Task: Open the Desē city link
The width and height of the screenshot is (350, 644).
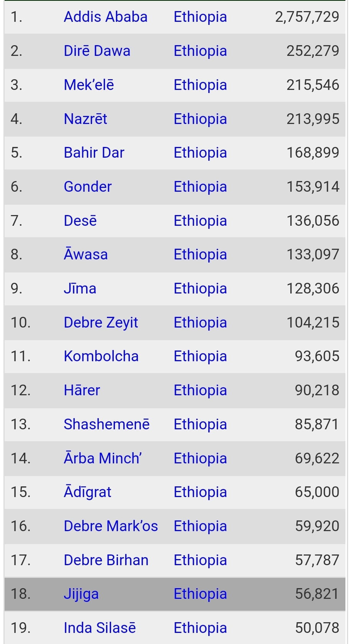Action: 80,221
